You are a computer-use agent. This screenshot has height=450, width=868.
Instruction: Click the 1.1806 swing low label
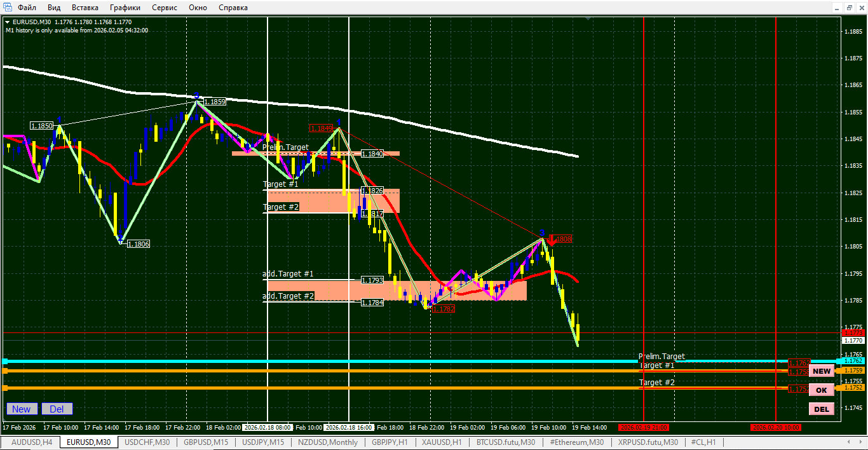coord(139,244)
